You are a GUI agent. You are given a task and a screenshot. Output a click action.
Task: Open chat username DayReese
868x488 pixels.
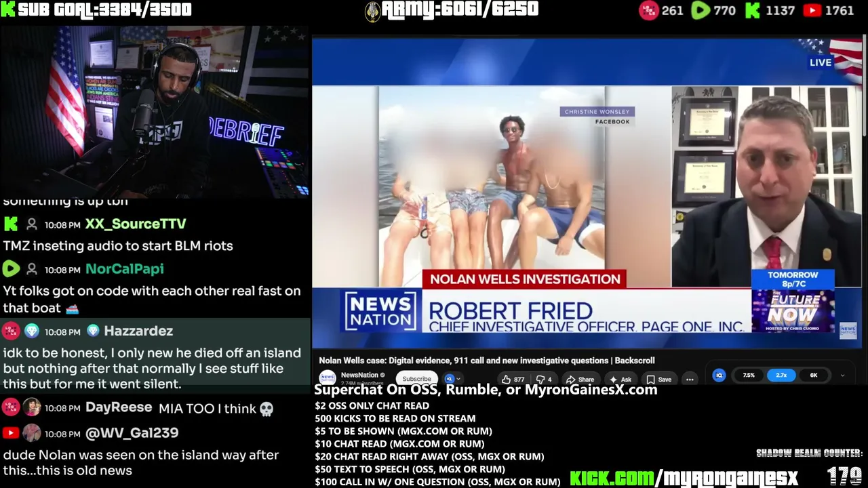pyautogui.click(x=119, y=407)
